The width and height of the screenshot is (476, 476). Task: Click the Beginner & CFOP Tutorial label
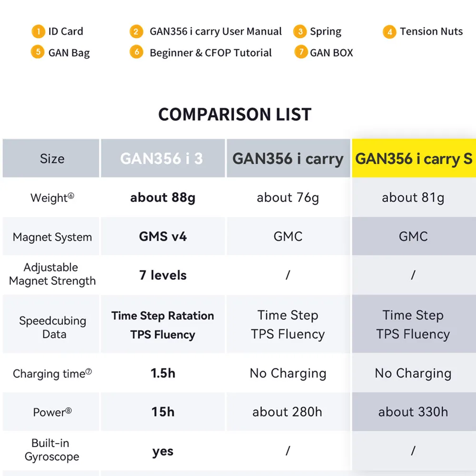click(210, 53)
